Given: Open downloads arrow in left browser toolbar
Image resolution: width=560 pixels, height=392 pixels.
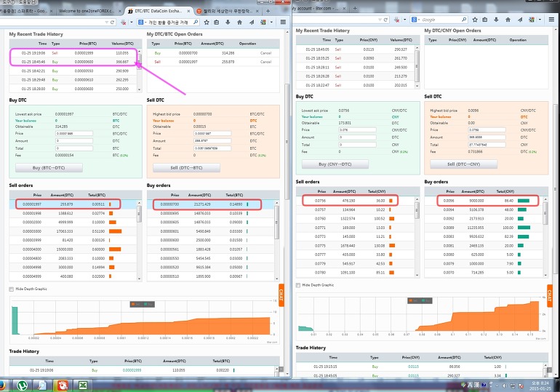Looking at the screenshot, I should 228,22.
